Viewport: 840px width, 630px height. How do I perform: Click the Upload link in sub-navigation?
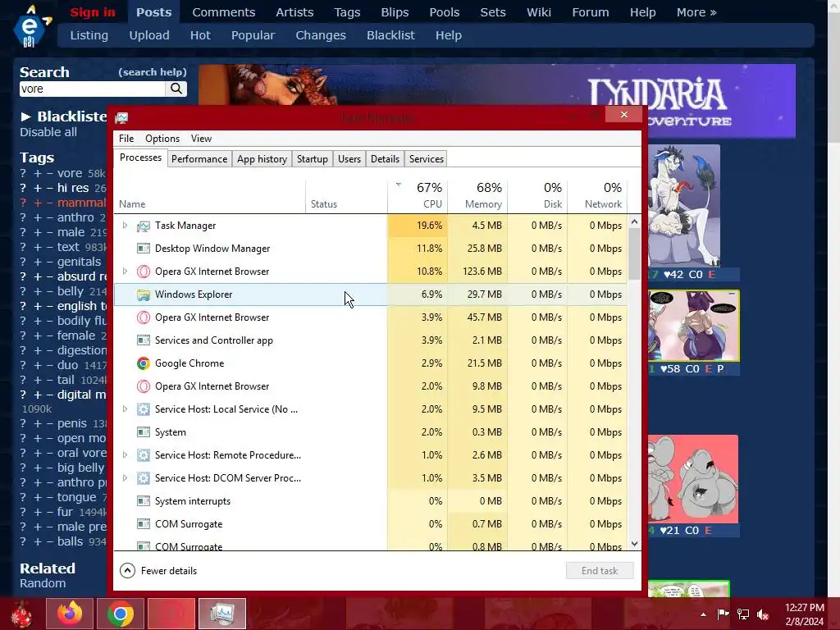click(x=149, y=35)
